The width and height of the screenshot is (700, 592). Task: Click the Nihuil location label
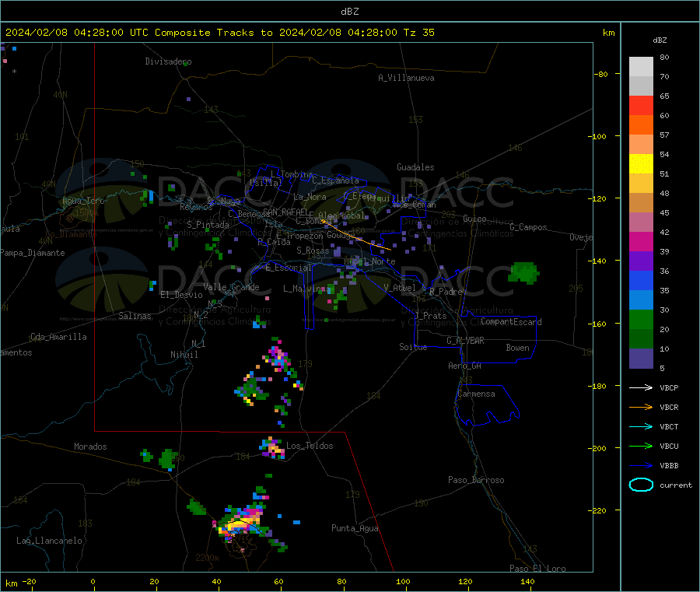click(184, 355)
